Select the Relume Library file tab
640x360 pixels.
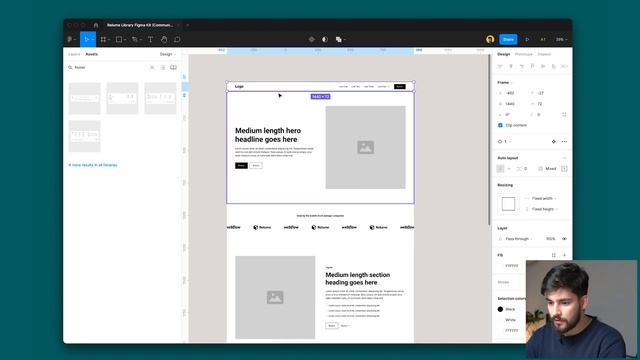tap(140, 25)
